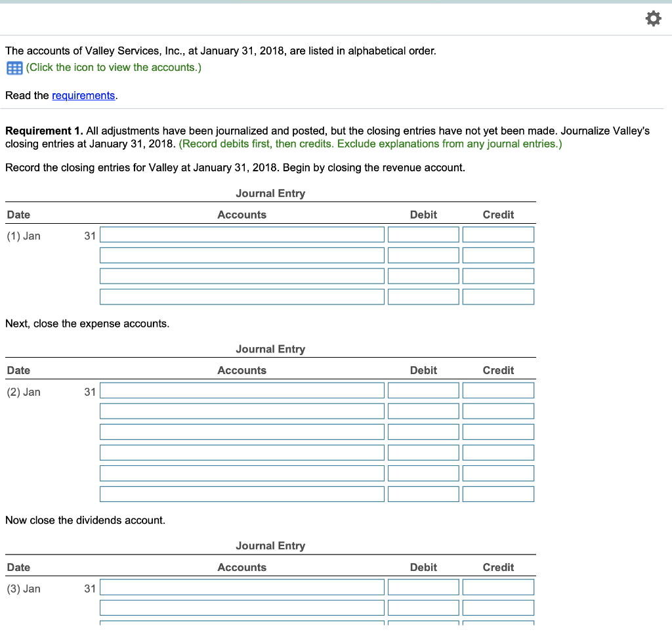Click the sixth Accounts row of entry (2)
This screenshot has height=632, width=672.
click(x=241, y=494)
